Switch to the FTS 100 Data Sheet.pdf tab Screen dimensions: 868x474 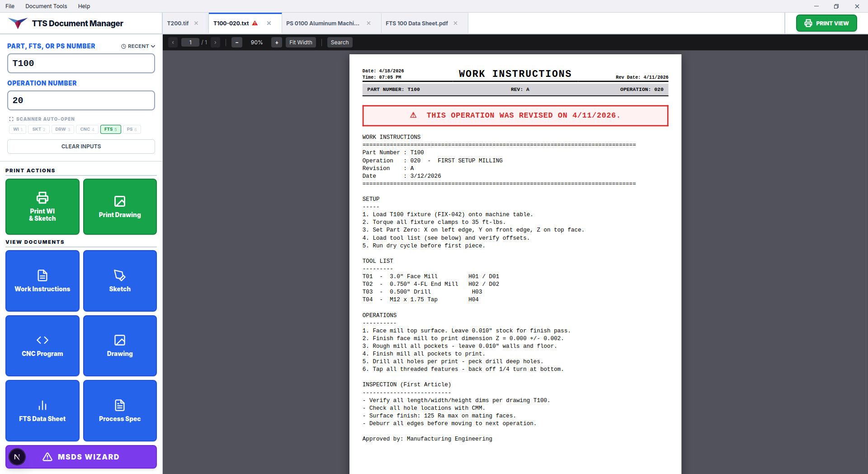[x=416, y=23]
